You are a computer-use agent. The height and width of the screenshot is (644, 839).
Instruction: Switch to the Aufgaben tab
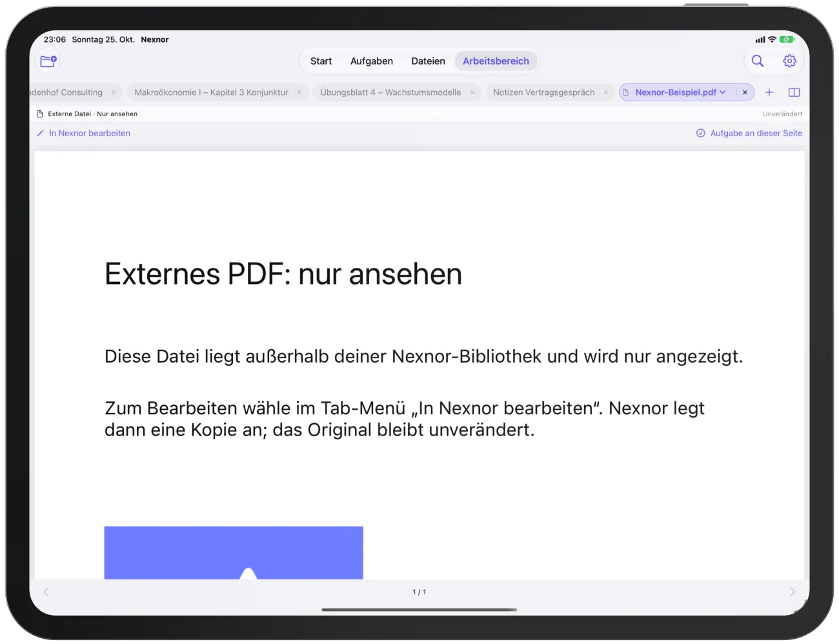click(x=372, y=61)
